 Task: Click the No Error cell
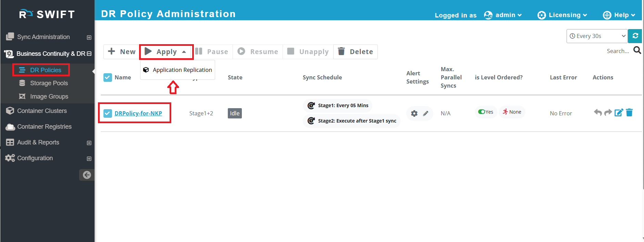click(561, 113)
